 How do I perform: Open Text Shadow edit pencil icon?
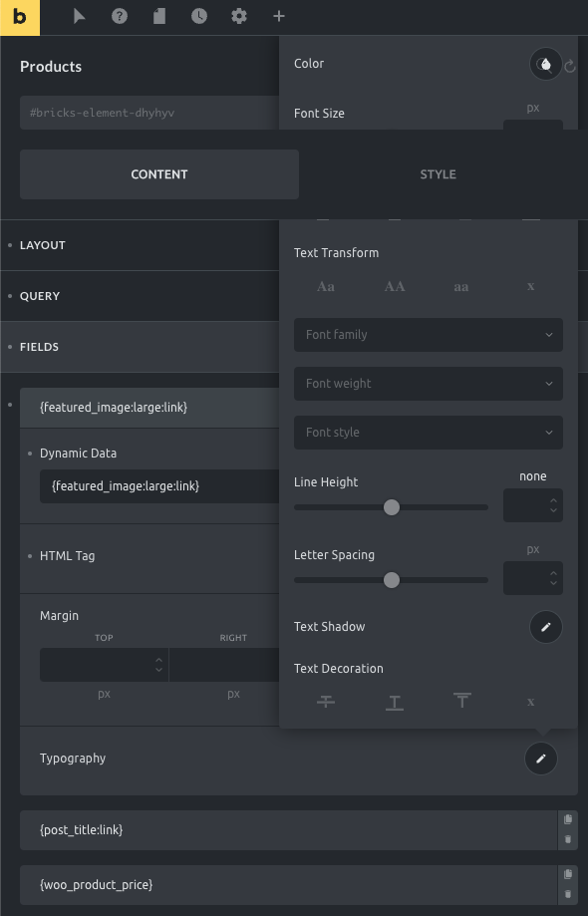pyautogui.click(x=546, y=627)
